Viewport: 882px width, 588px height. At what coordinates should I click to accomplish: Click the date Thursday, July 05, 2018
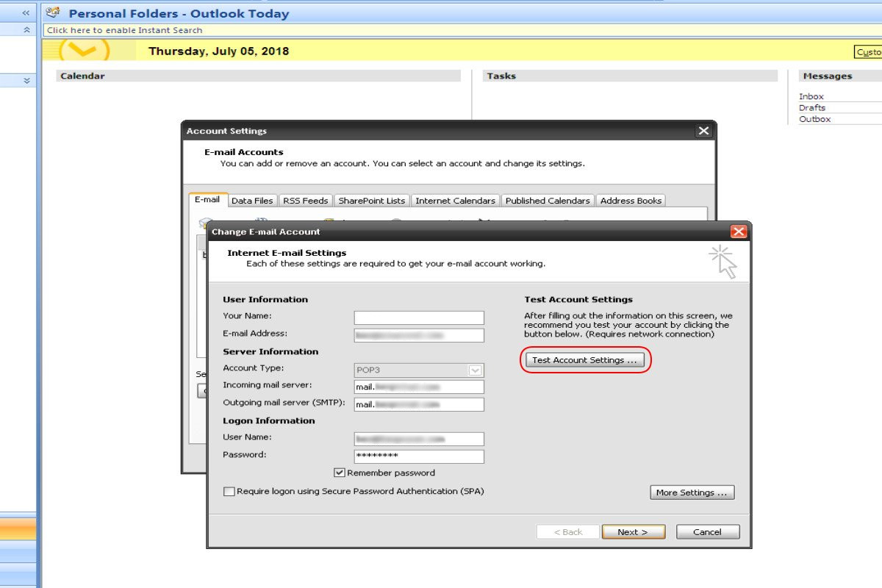click(218, 51)
